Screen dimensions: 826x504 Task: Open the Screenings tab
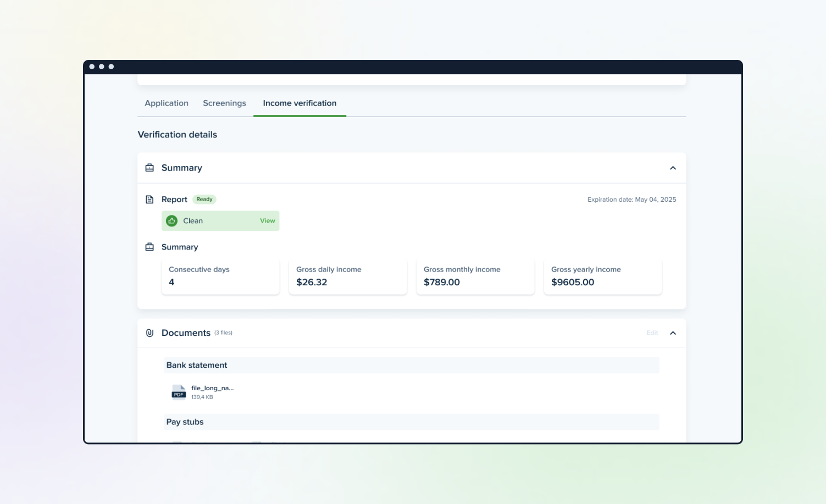point(224,103)
